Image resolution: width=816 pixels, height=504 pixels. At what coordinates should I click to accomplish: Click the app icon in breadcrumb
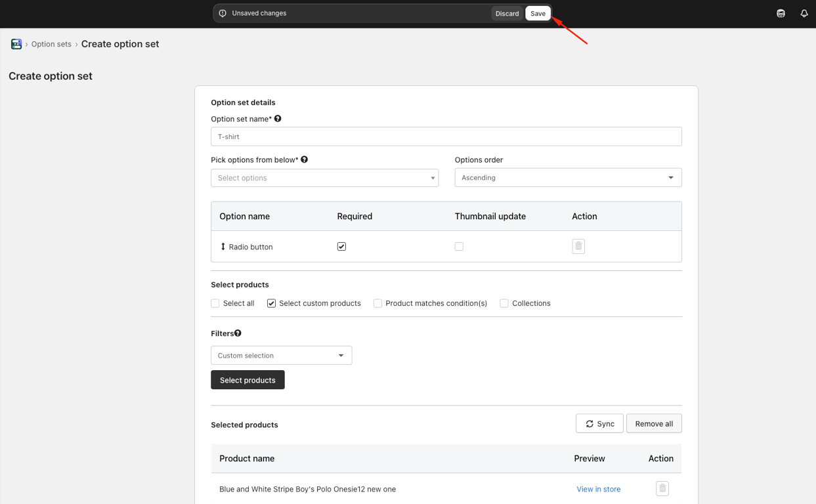16,44
